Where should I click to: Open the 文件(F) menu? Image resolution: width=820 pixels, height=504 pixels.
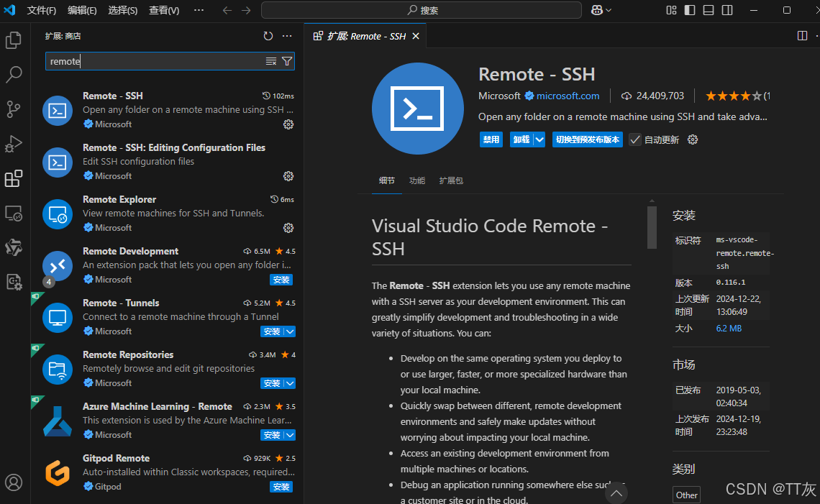click(42, 10)
